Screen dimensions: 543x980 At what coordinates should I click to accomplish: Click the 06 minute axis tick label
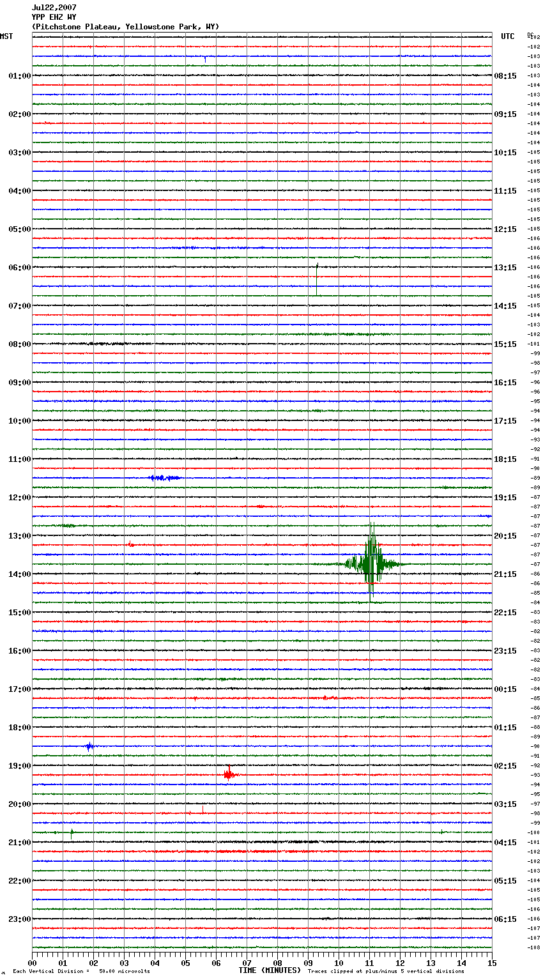(x=216, y=963)
